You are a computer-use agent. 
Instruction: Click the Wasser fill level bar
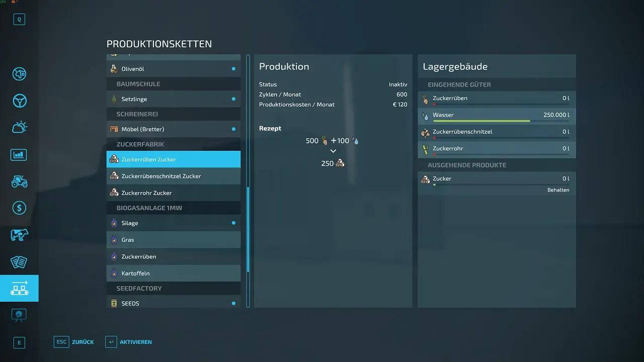point(501,121)
